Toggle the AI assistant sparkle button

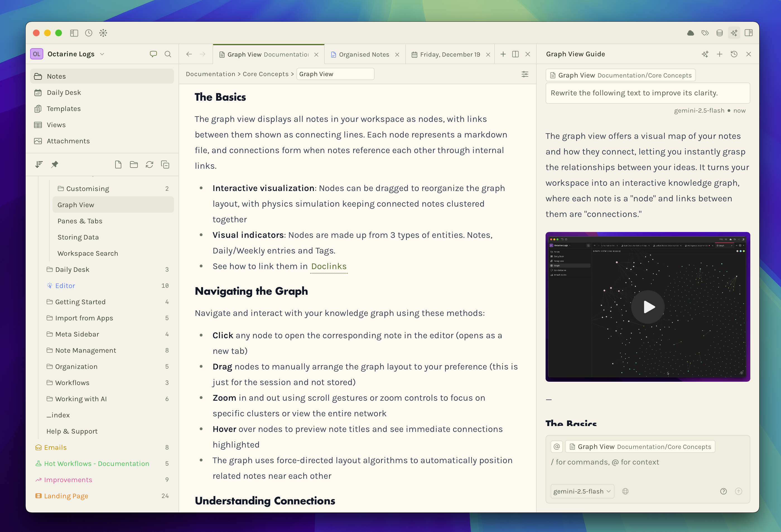tap(734, 33)
